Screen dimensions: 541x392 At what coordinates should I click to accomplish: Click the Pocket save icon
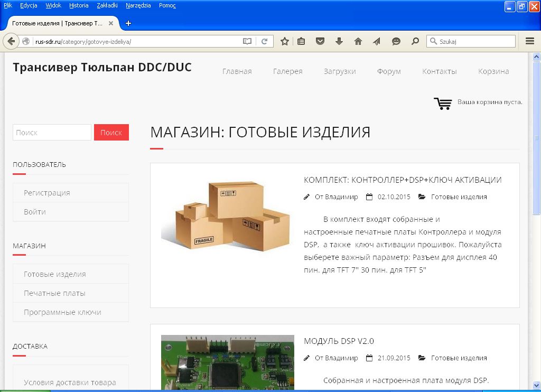[x=320, y=41]
